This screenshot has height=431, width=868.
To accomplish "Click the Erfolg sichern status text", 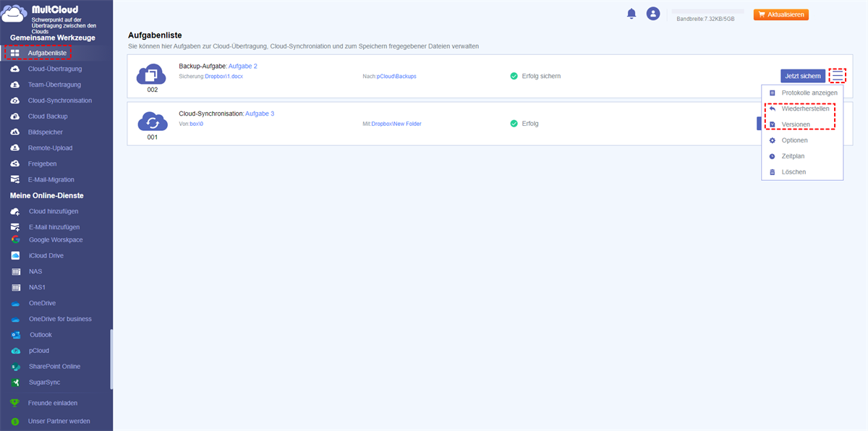I will click(x=541, y=76).
